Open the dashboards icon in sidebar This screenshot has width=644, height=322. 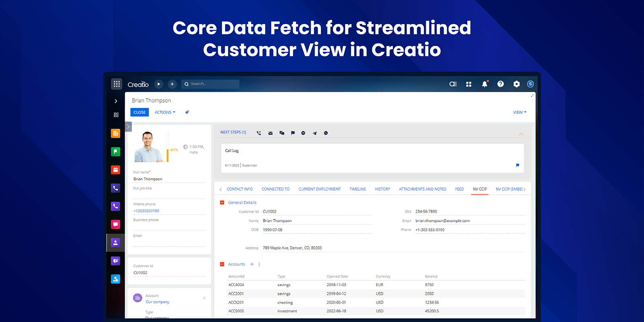tap(116, 115)
